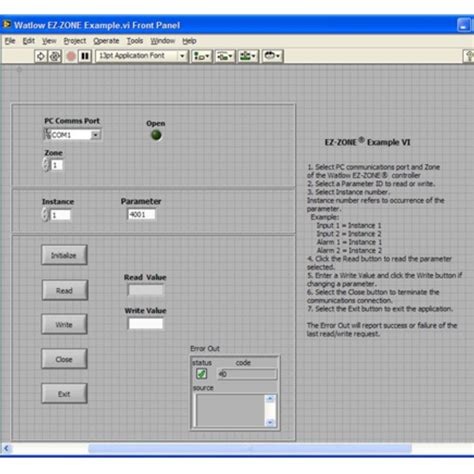Open the Tools menu
Screen dimensions: 474x474
135,41
